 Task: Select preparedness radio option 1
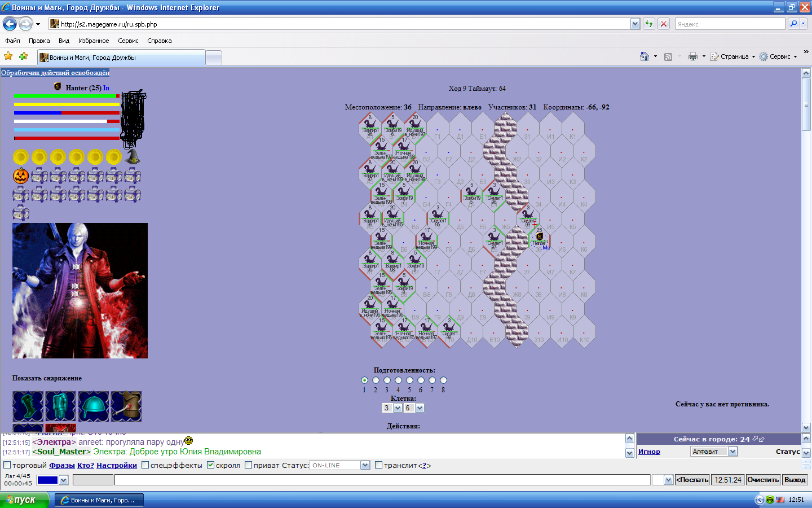click(364, 380)
